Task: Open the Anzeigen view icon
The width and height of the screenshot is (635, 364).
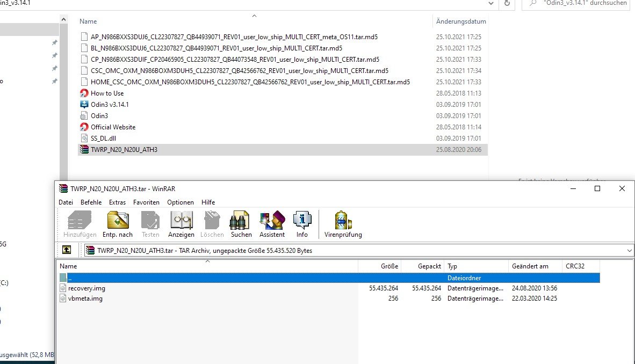Action: (x=181, y=220)
